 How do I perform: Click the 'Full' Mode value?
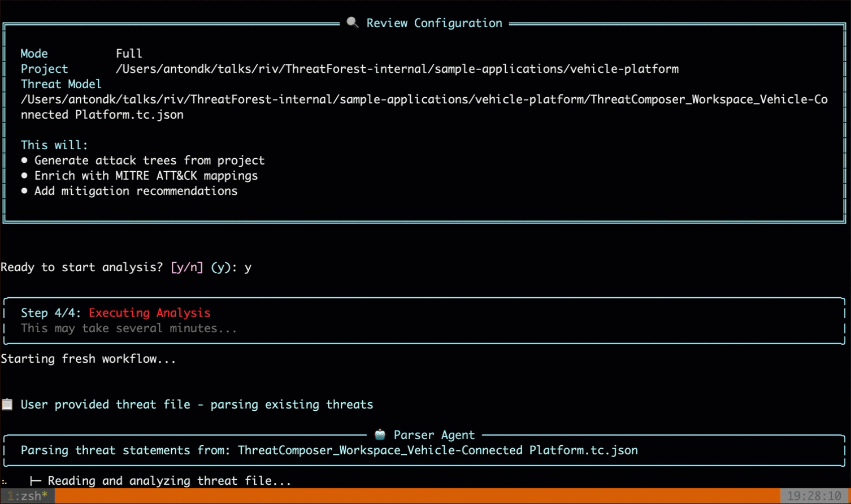coord(129,54)
